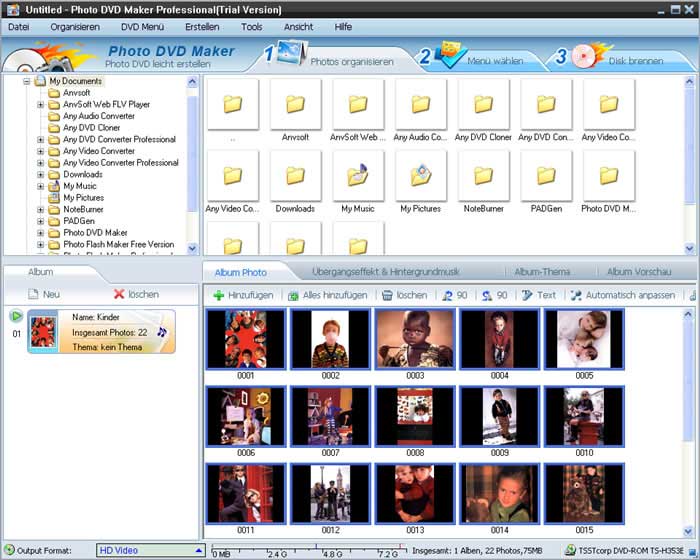Play album 01 with green play icon

[x=16, y=316]
